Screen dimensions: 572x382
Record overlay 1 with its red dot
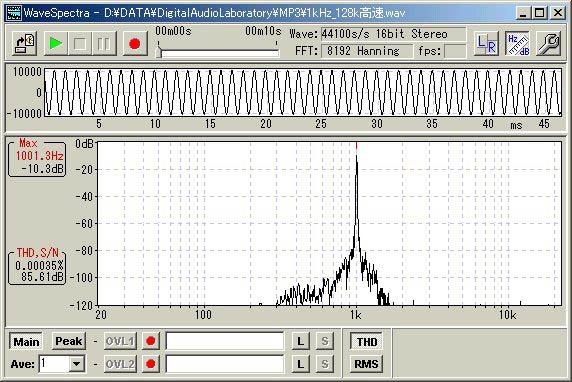(151, 341)
